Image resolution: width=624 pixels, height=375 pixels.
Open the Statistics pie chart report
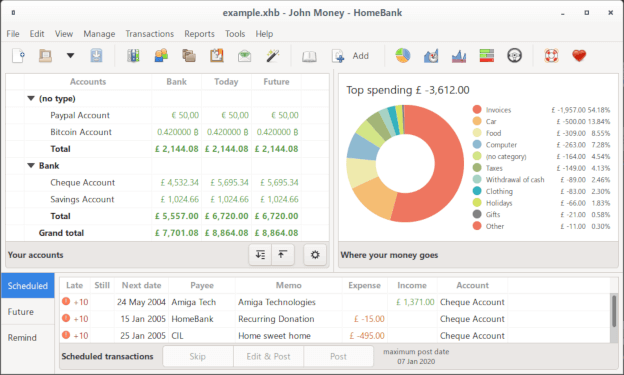(x=403, y=56)
